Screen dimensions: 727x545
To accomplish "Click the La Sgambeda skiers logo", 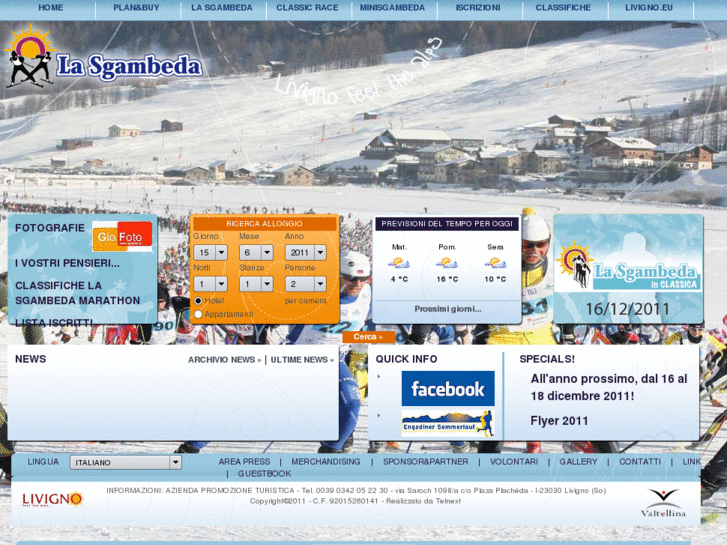I will click(103, 56).
